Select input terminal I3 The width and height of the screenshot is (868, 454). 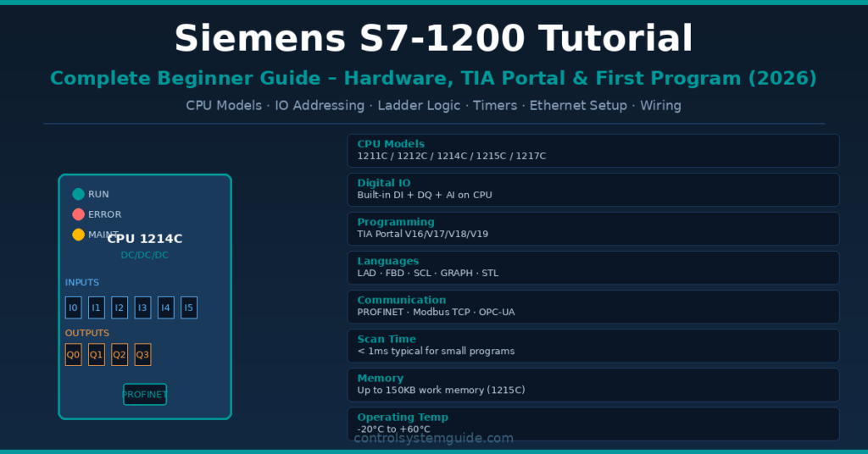coord(142,308)
